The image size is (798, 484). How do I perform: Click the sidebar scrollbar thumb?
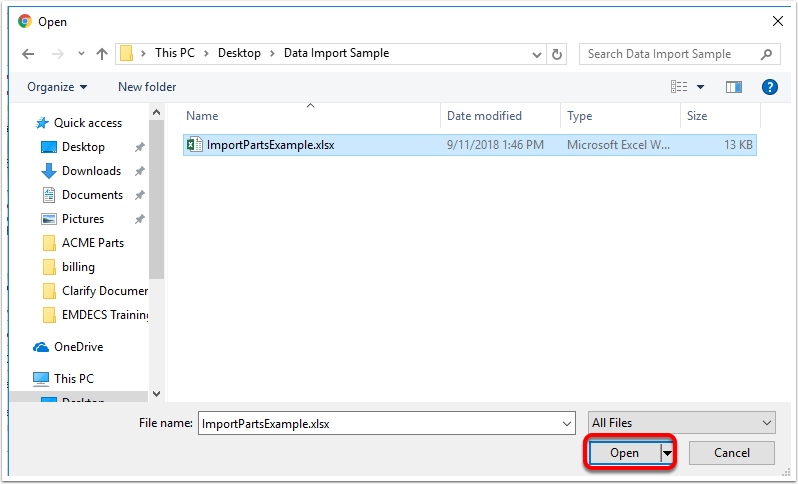coord(156,200)
